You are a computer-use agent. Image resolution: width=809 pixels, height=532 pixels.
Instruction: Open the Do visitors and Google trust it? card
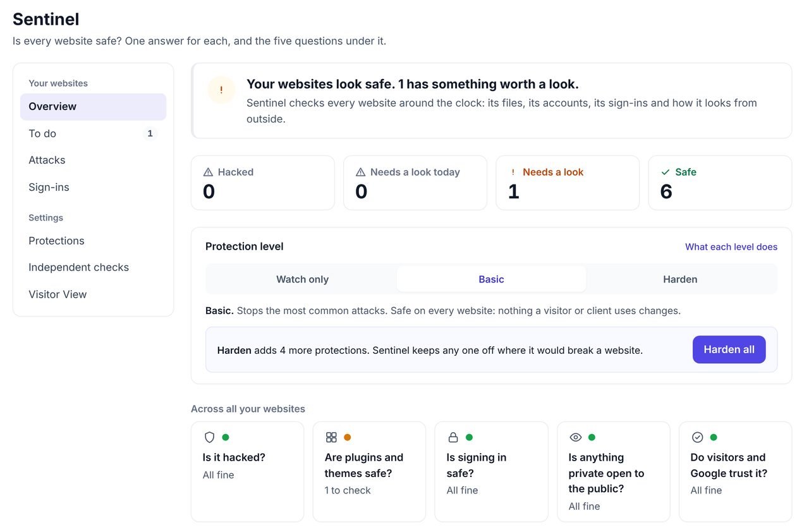tap(736, 472)
